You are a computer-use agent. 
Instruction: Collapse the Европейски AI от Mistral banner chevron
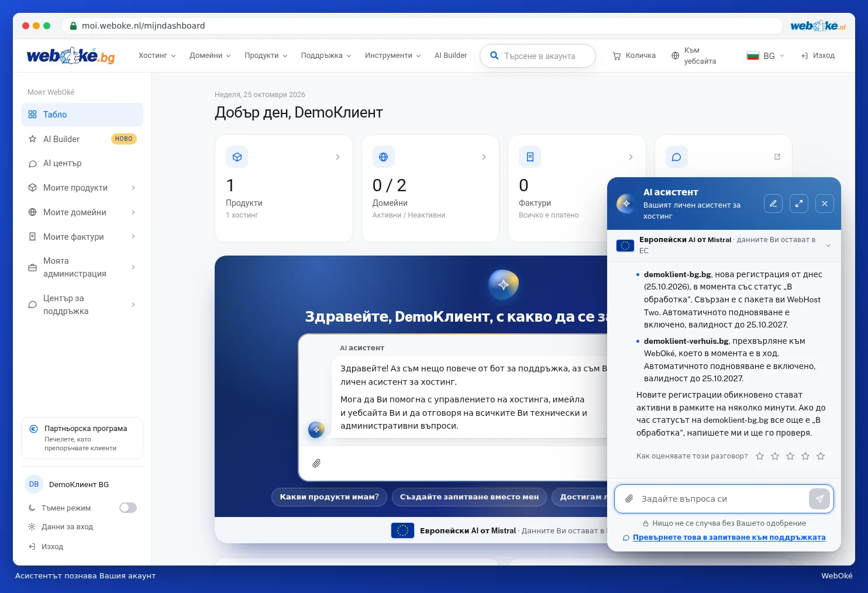828,246
